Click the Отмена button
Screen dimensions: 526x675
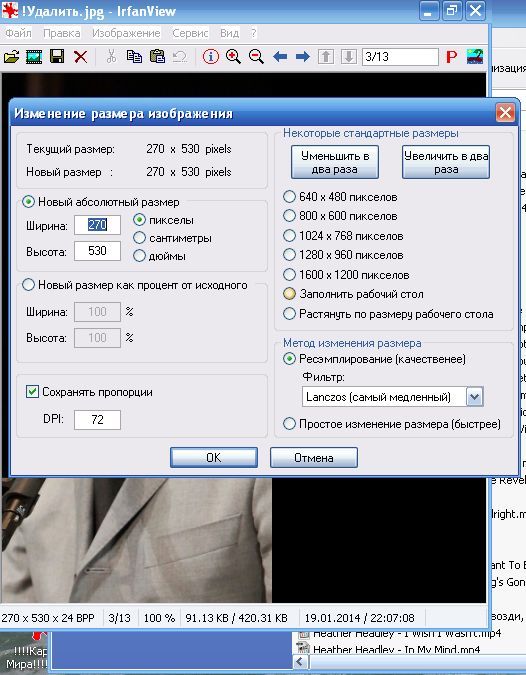[x=314, y=457]
